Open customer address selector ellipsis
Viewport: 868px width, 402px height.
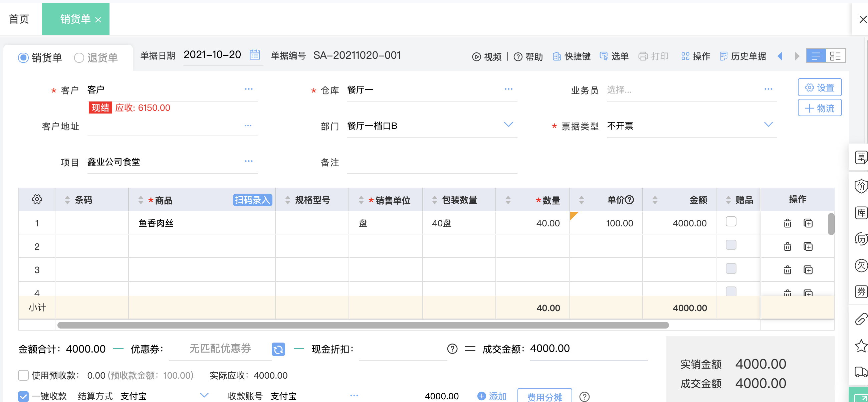pos(248,125)
